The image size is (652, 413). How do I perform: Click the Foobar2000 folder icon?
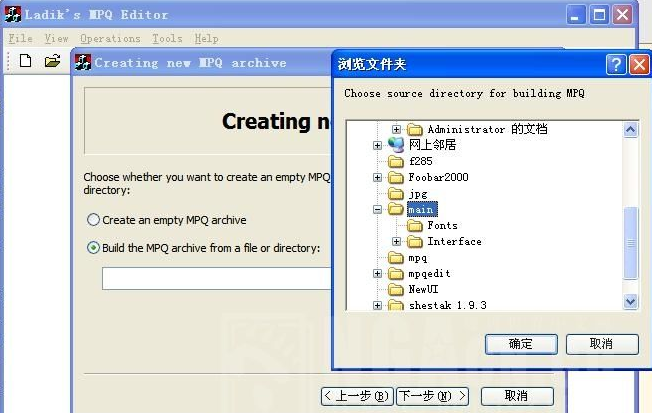396,177
